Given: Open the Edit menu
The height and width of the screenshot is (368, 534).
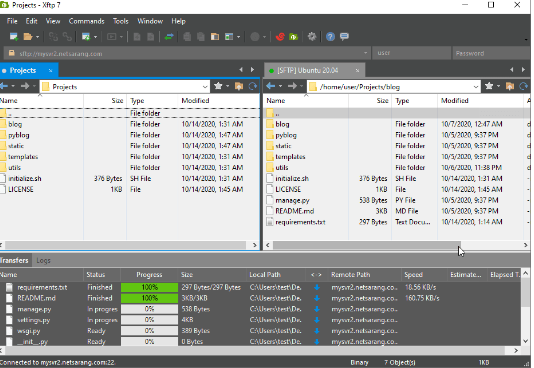Looking at the screenshot, I should (31, 21).
